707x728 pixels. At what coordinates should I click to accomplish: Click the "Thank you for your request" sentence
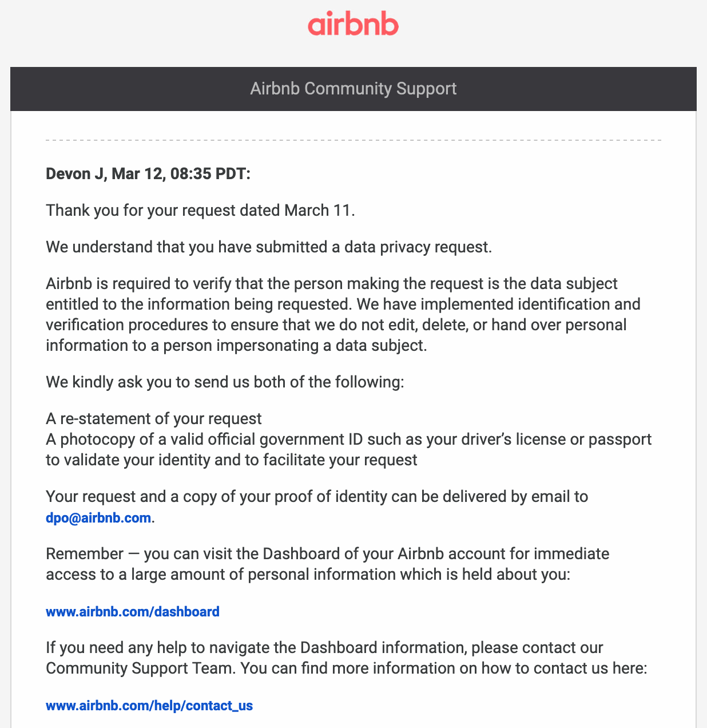200,210
